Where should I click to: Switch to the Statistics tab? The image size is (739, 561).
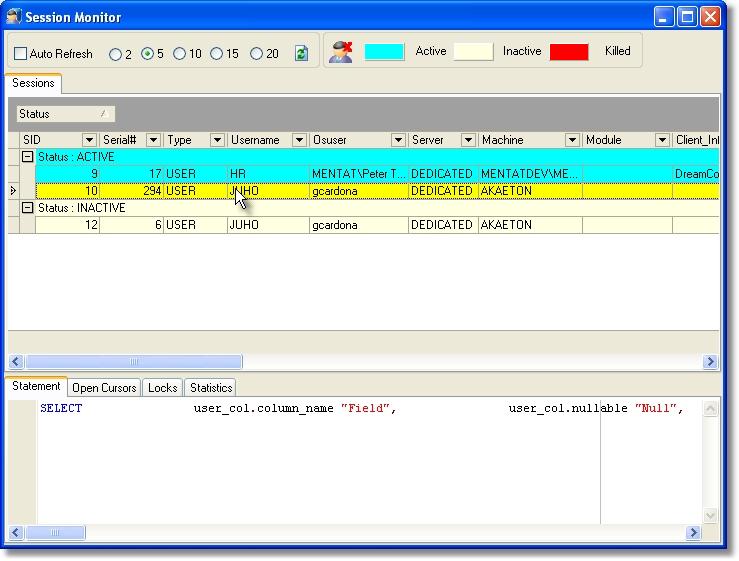[x=211, y=388]
